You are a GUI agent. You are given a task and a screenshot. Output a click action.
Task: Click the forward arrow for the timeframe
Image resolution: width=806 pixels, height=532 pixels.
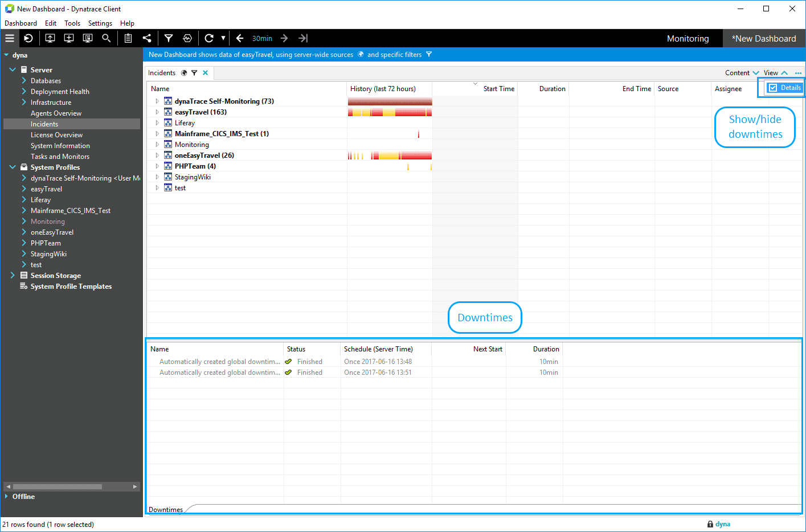click(284, 38)
